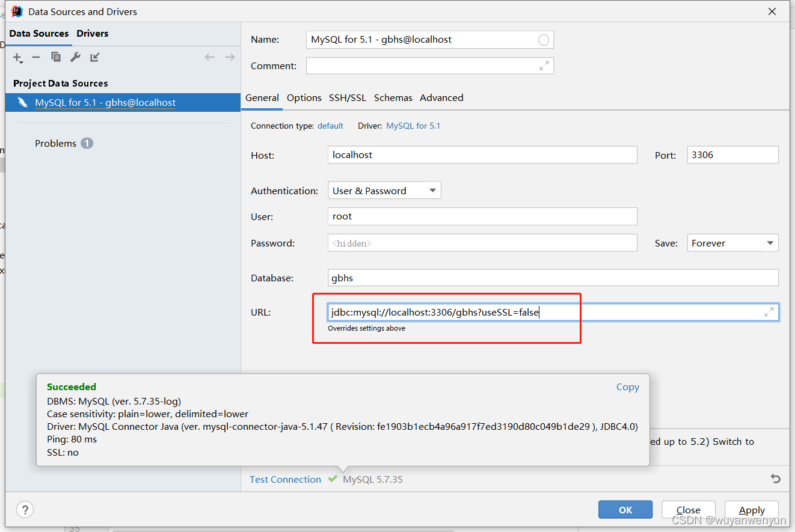Click 'DBMS: MySQL (ver. 5.7.35-log)' text
795x532 pixels.
coord(114,401)
